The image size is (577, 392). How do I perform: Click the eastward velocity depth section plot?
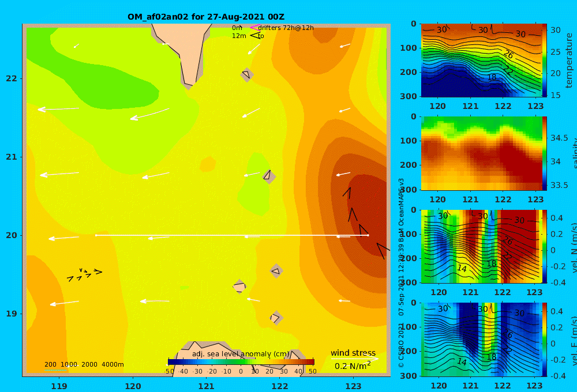(482, 340)
